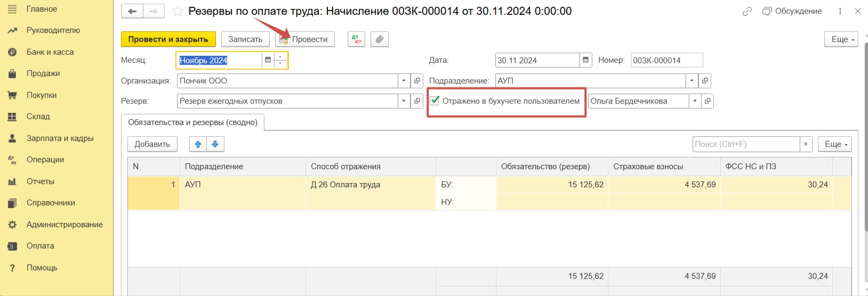
Task: Open attached files paperclip icon
Action: click(379, 39)
